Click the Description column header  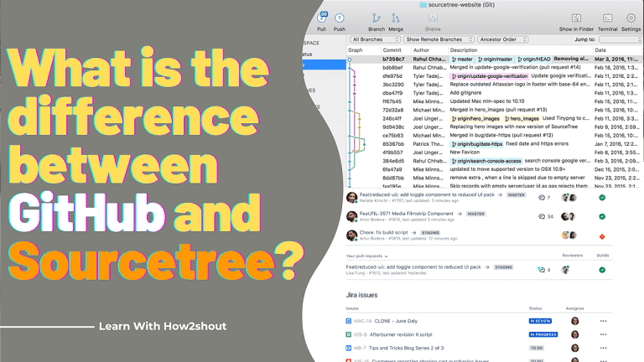tap(464, 50)
